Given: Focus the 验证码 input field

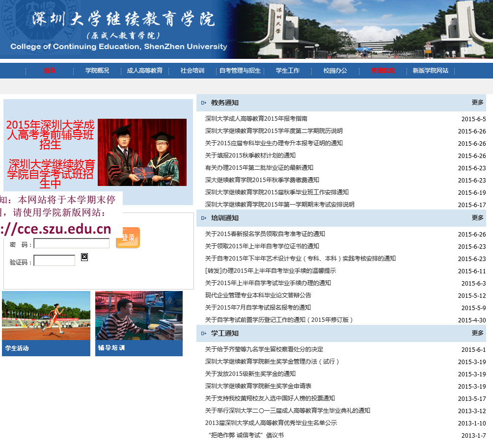Looking at the screenshot, I should 55,261.
